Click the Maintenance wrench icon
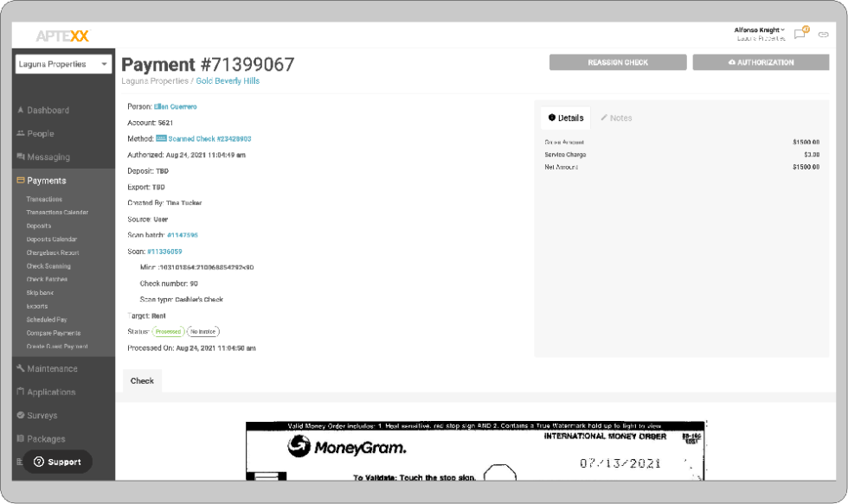The height and width of the screenshot is (504, 848). pos(20,369)
